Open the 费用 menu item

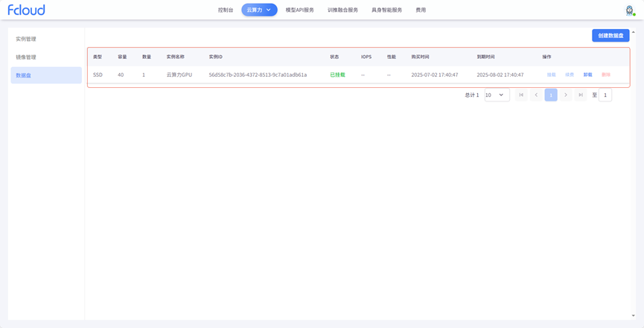(x=421, y=10)
